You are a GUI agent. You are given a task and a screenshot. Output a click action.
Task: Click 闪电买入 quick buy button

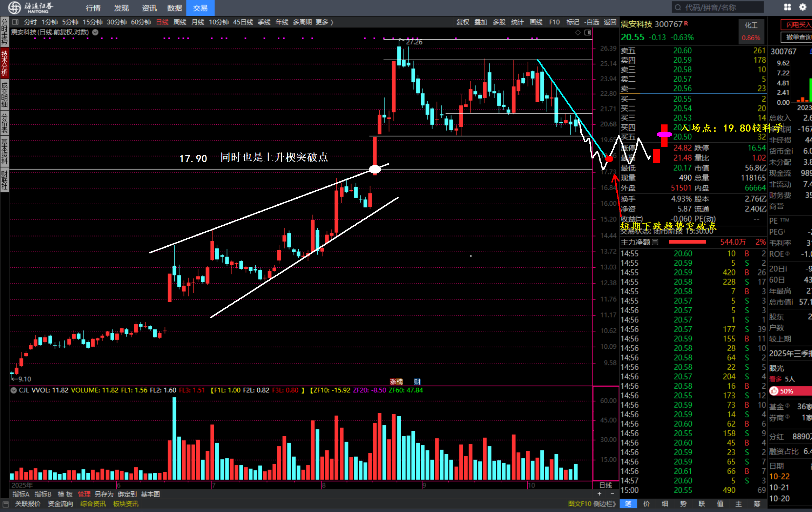tap(798, 25)
